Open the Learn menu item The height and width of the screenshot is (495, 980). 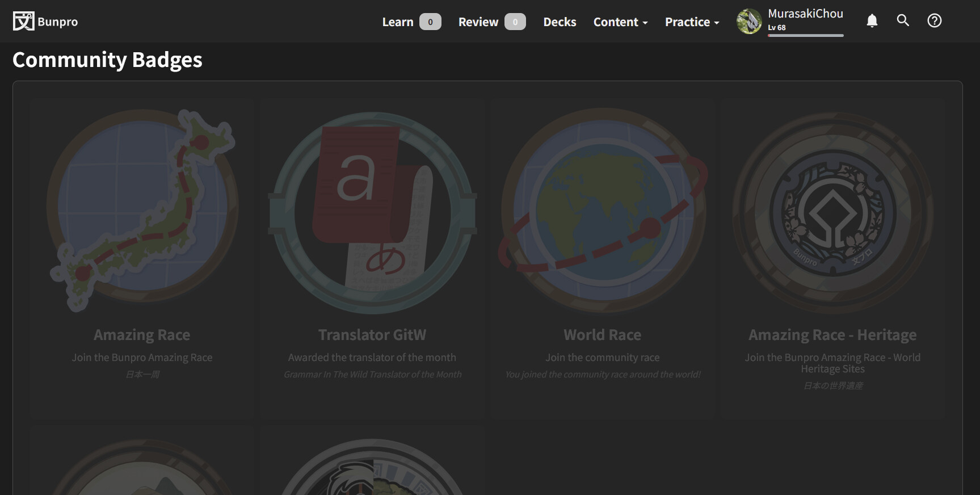[398, 22]
